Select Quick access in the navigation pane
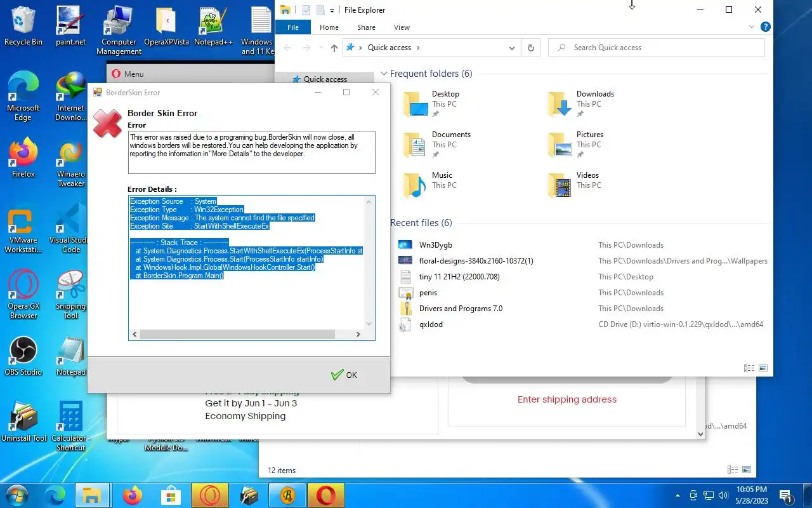 point(325,79)
